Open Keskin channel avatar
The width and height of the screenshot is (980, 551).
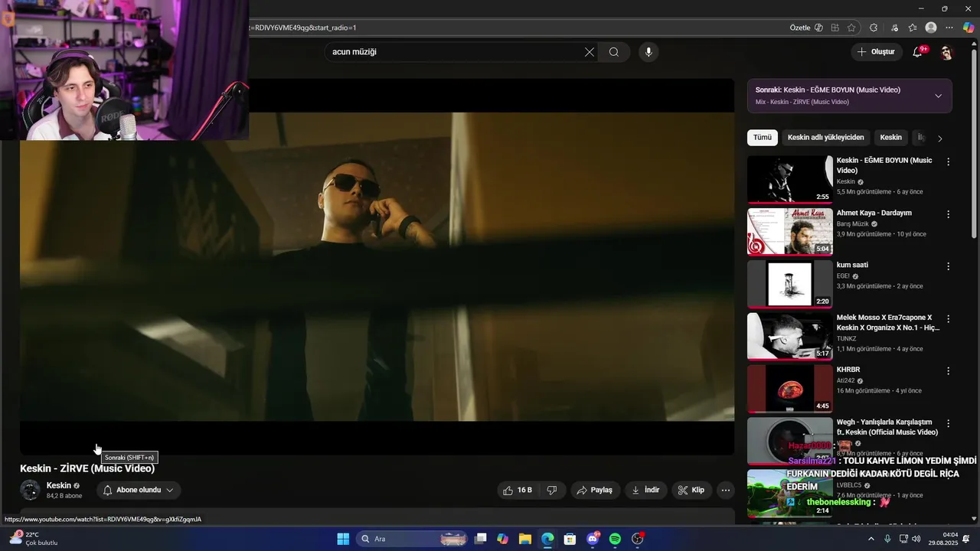click(30, 490)
